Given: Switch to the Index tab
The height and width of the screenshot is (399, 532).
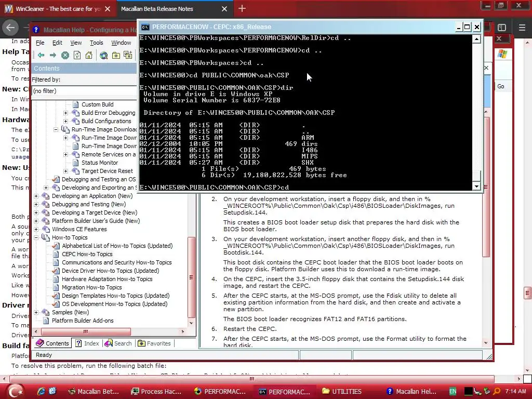Looking at the screenshot, I should [87, 343].
